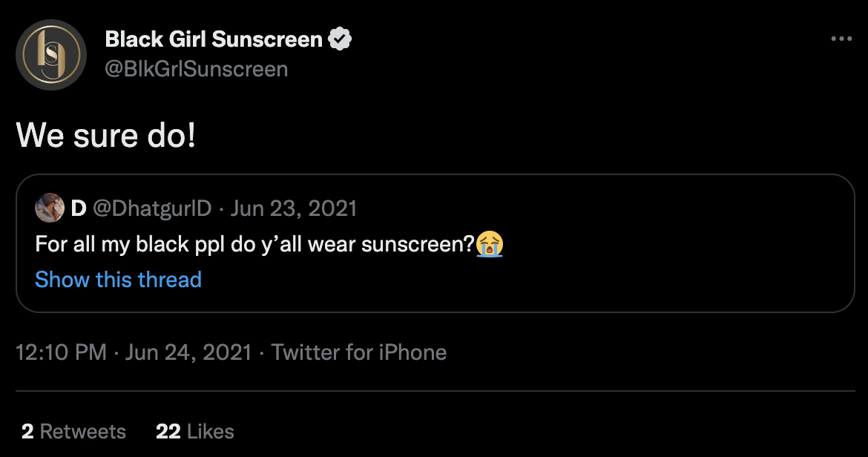Visit the @BlkGrlSunscreen handle link

pos(196,69)
